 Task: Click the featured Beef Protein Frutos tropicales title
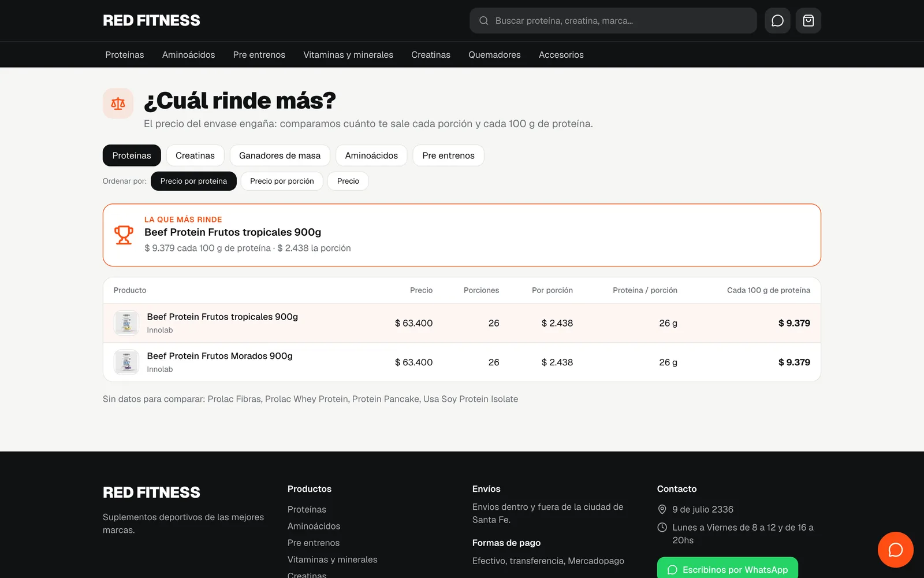pos(233,232)
